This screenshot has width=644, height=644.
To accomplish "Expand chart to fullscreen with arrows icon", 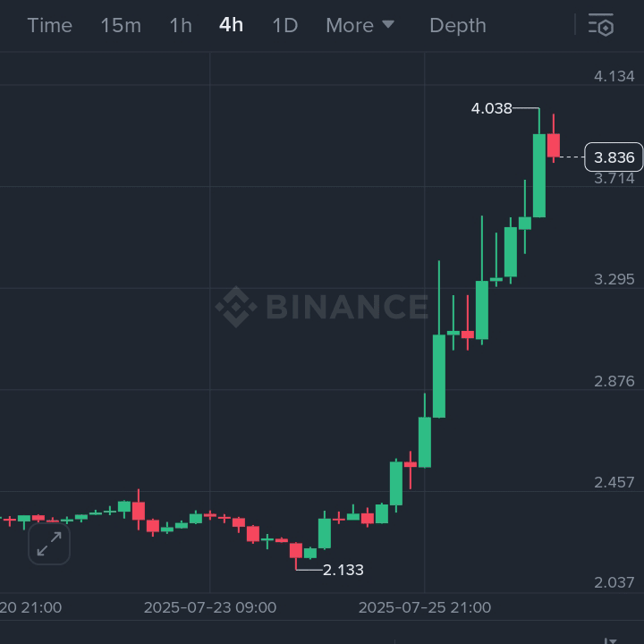I will pyautogui.click(x=49, y=543).
